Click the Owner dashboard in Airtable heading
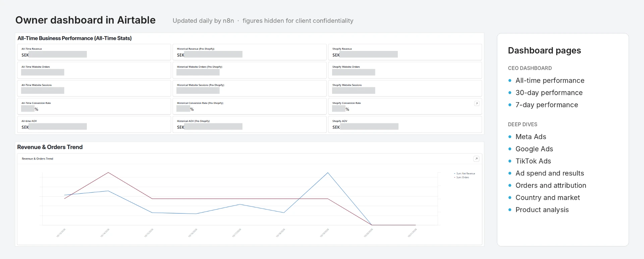 pos(86,20)
